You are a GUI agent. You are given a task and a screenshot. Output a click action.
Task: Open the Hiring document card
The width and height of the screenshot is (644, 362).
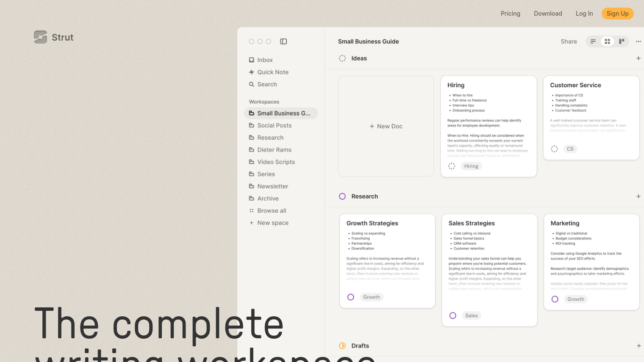click(489, 126)
